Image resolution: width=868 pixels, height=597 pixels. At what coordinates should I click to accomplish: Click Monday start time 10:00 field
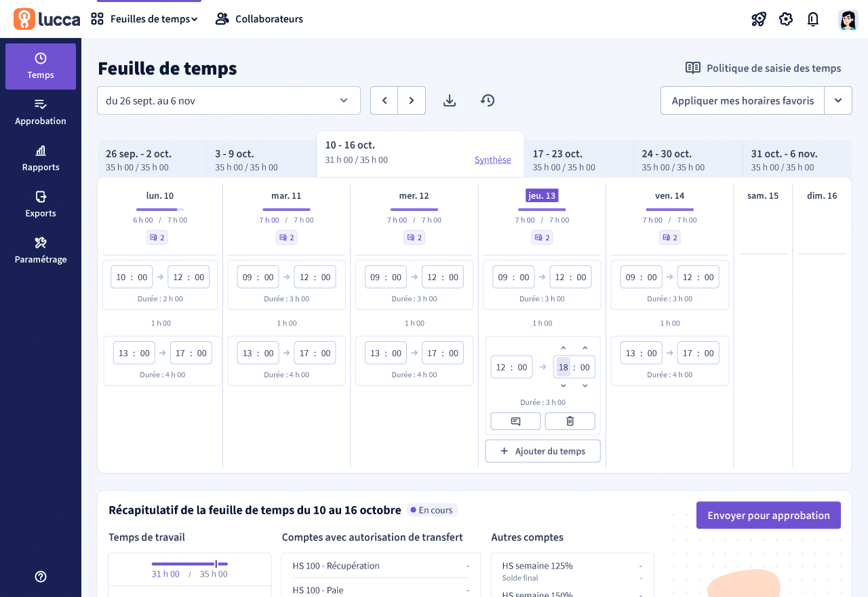[132, 277]
